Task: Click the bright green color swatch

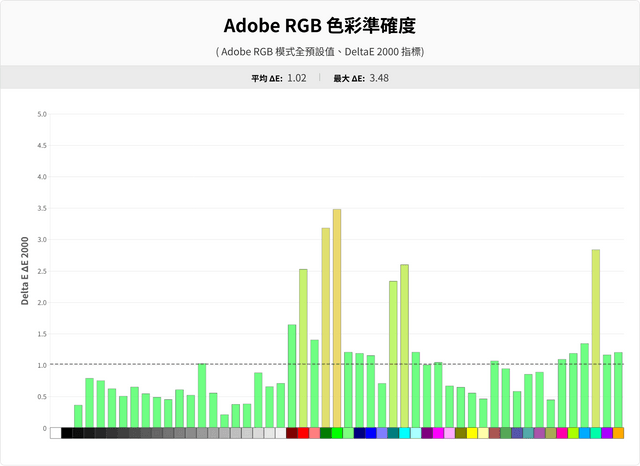Action: point(337,433)
